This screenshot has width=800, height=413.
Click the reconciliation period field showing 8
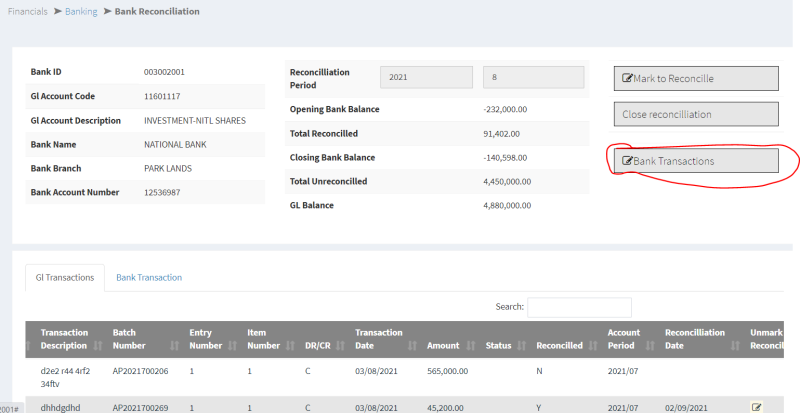(x=533, y=77)
